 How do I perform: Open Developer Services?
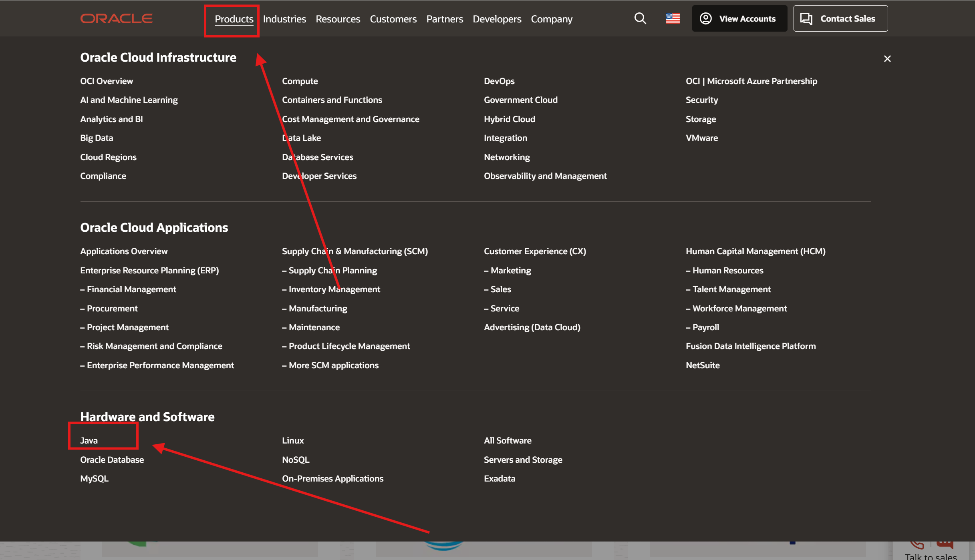[319, 176]
